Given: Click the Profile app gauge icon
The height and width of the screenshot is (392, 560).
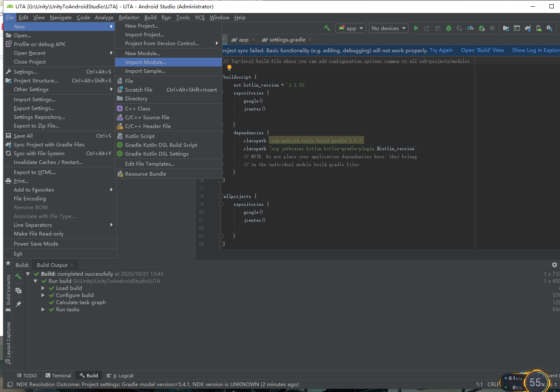Looking at the screenshot, I should [470, 28].
